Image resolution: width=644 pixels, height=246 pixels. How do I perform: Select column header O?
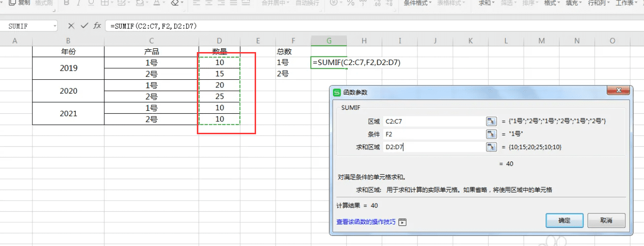[612, 41]
